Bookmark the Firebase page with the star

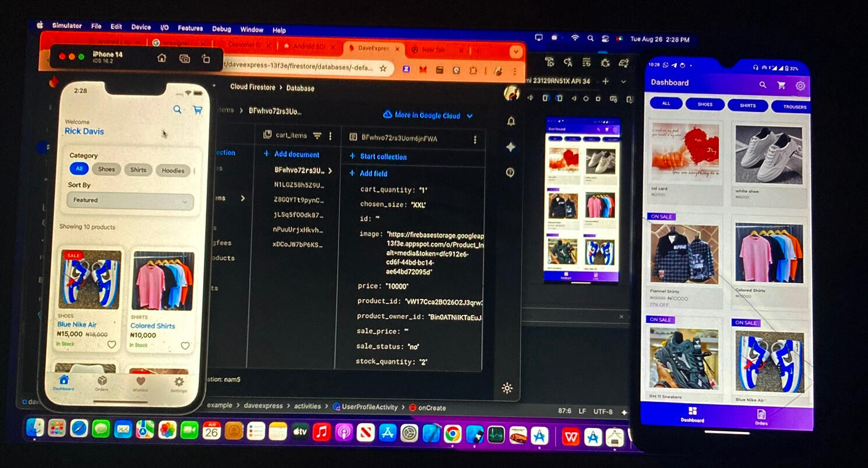pos(383,69)
